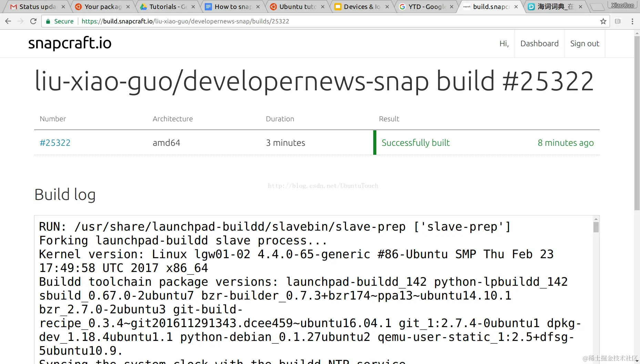
Task: Close the Tutorials tab
Action: click(x=193, y=7)
